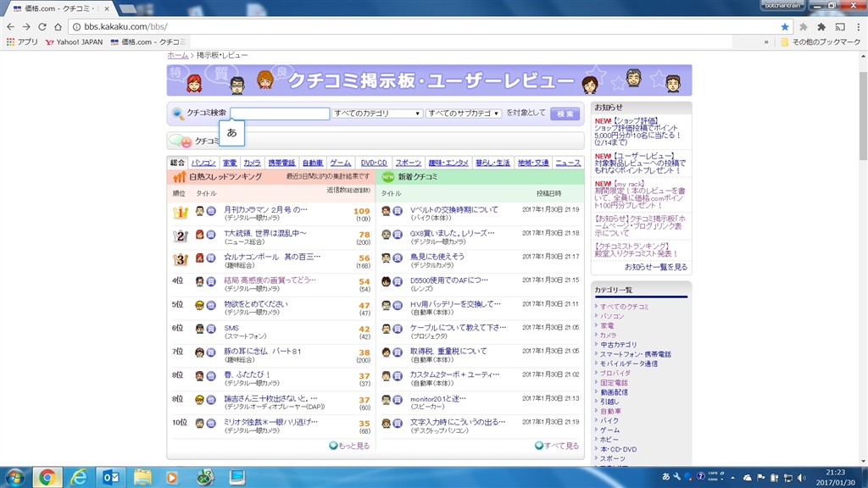Open the すべてのサブカテゴリ dropdown
The height and width of the screenshot is (488, 868).
click(464, 114)
